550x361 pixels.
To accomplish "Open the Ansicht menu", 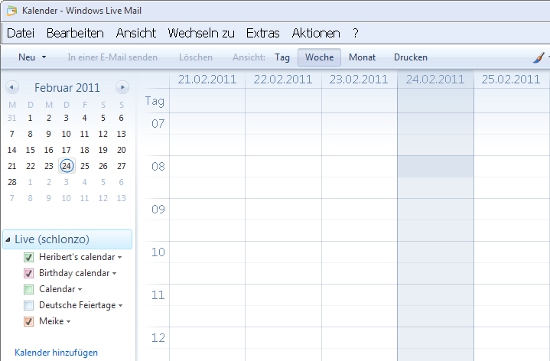I will [136, 33].
